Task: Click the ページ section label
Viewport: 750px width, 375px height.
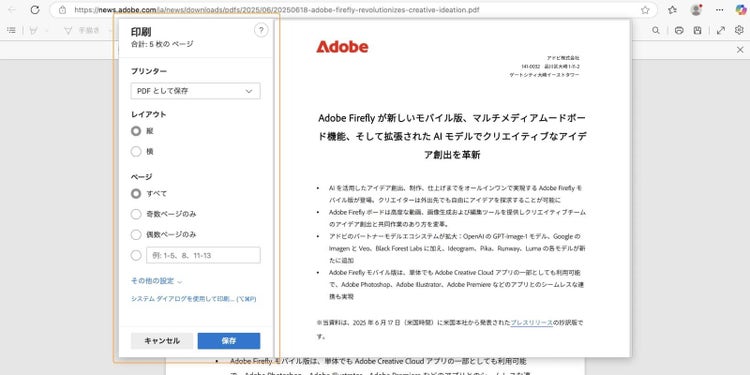Action: tap(142, 177)
